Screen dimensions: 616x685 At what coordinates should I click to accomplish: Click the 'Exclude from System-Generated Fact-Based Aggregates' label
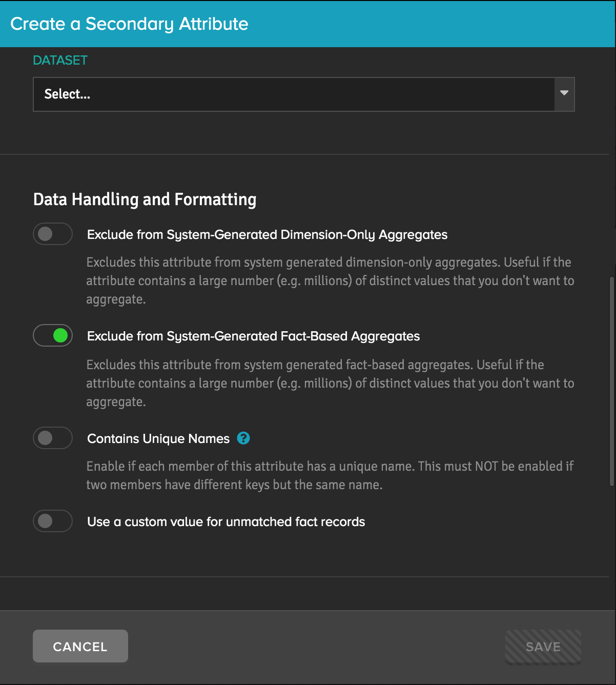point(254,336)
